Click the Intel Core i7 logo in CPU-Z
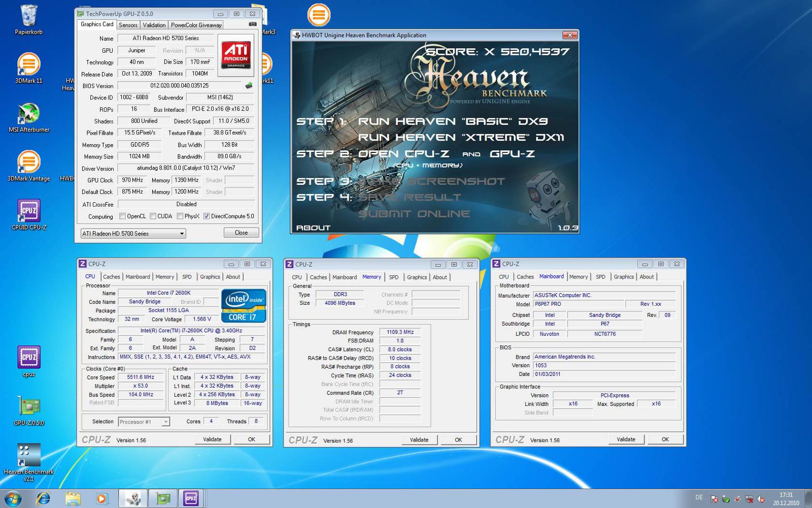812x508 pixels. (244, 306)
